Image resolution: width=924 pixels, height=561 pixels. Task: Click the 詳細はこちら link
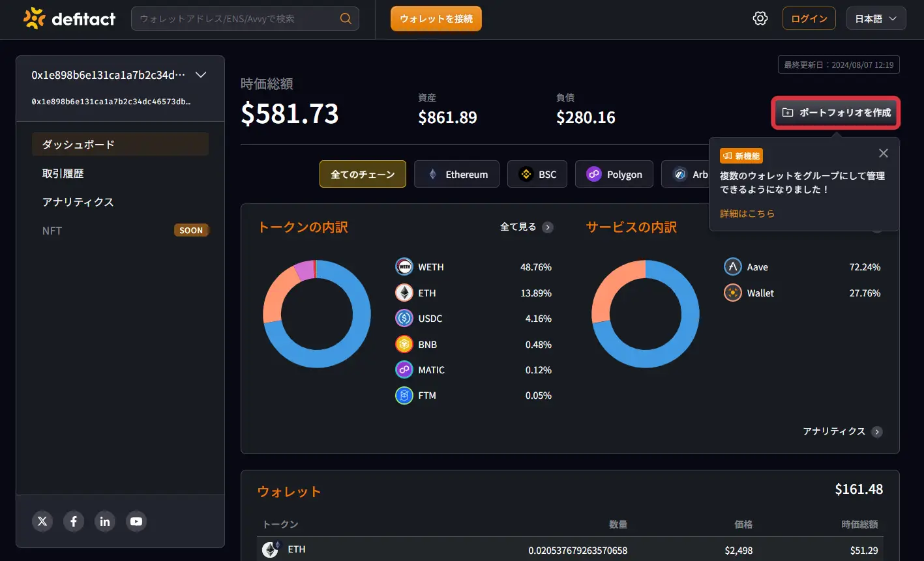[x=747, y=213]
